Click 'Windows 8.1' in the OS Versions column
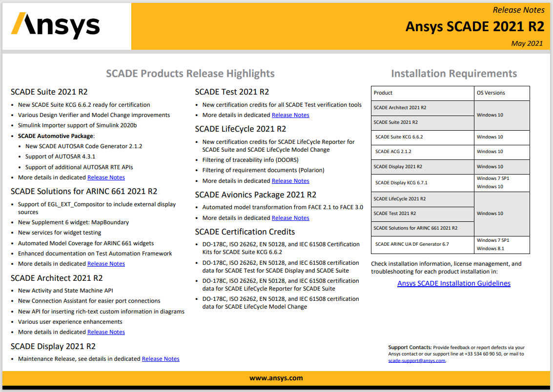The height and width of the screenshot is (392, 553). pyautogui.click(x=491, y=249)
